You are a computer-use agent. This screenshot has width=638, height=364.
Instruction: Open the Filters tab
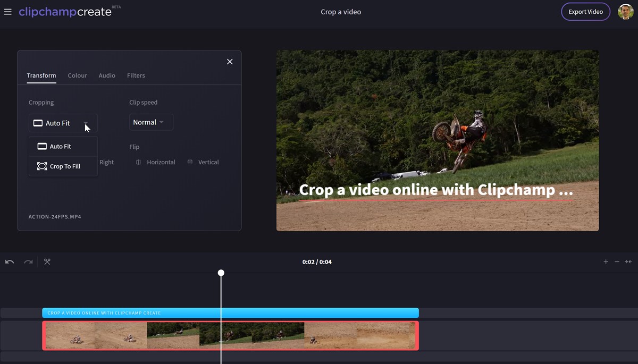coord(136,75)
